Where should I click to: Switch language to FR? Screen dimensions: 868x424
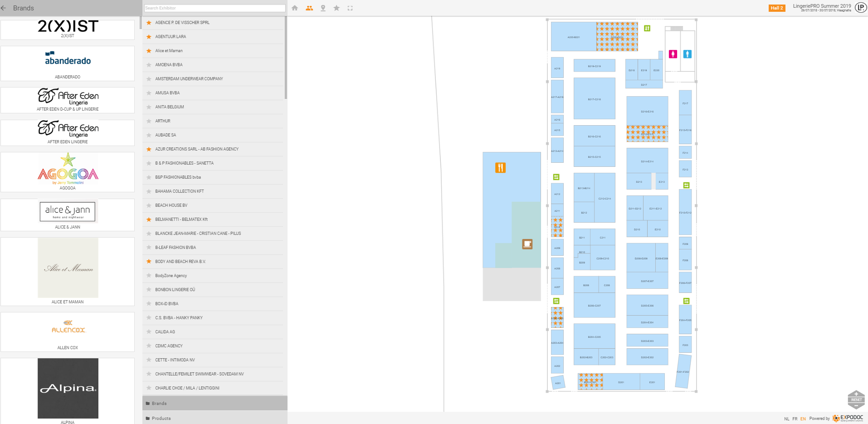click(x=795, y=419)
